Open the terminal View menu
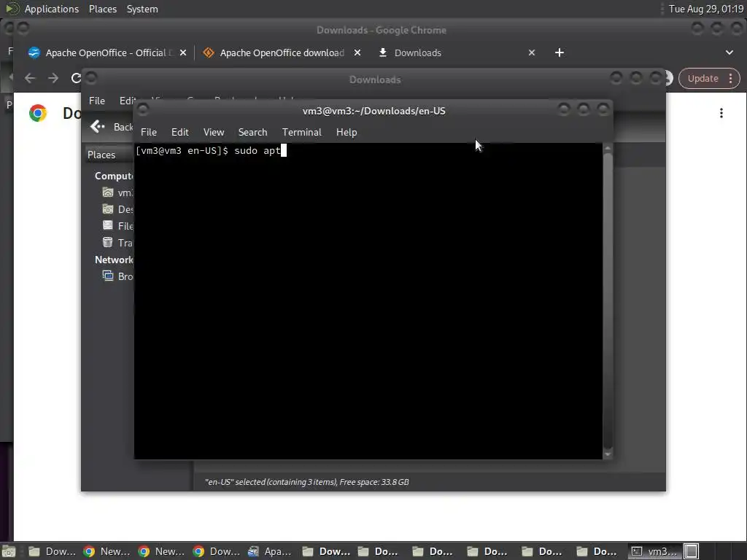Screen dimensions: 747x560 coord(214,132)
